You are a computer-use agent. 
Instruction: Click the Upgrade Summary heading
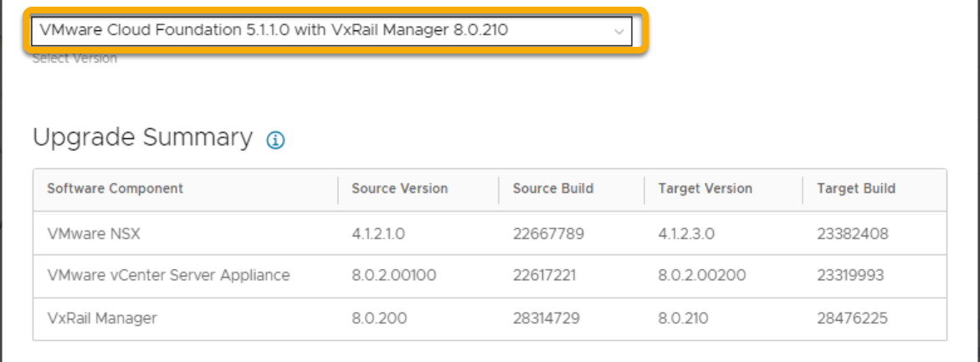coord(142,138)
